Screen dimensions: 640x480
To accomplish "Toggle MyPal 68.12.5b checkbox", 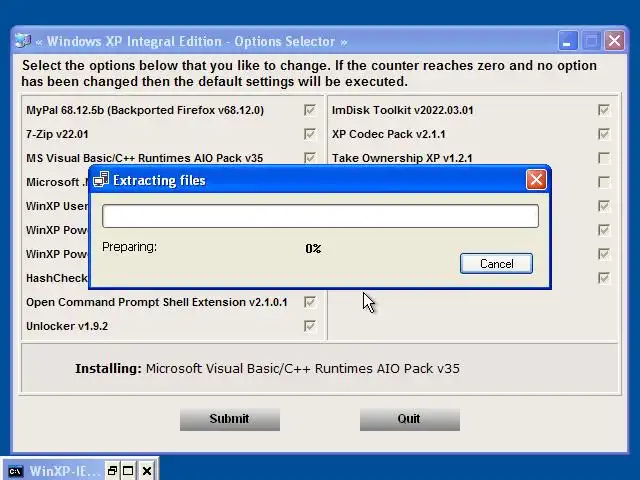I will coord(310,110).
